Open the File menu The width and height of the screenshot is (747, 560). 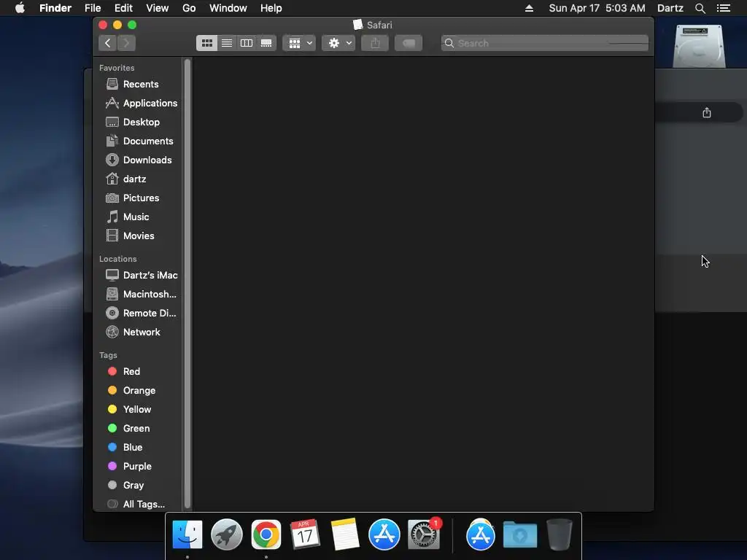pos(93,8)
